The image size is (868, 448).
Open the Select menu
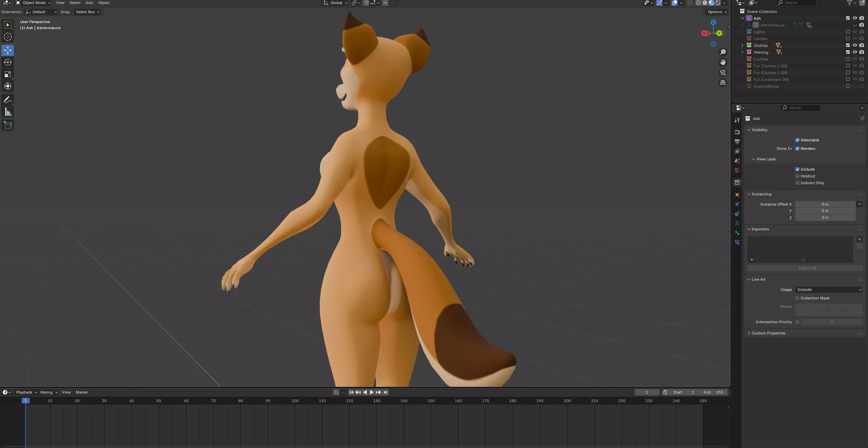point(75,3)
